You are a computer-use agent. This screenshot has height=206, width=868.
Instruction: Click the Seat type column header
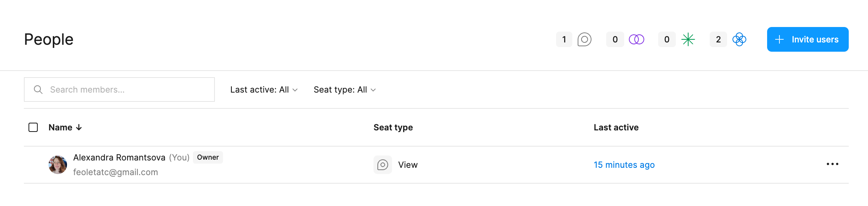393,127
